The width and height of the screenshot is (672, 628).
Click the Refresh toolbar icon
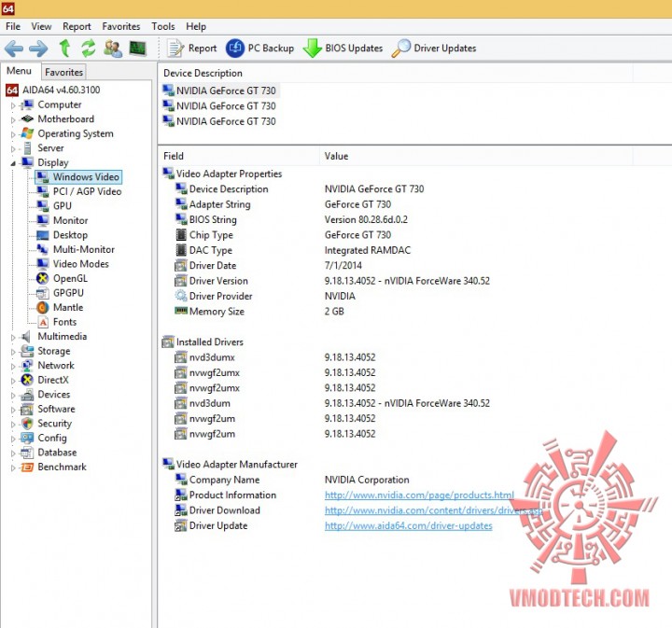click(x=89, y=48)
